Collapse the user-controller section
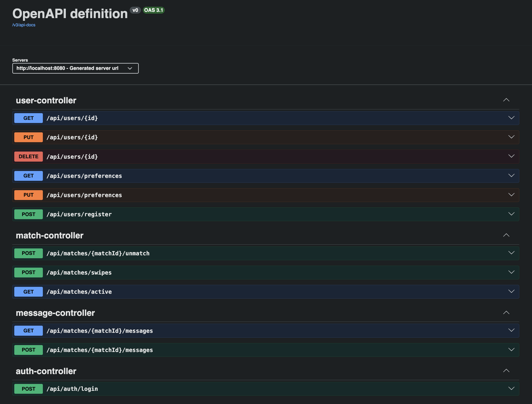This screenshot has height=404, width=532. 506,100
